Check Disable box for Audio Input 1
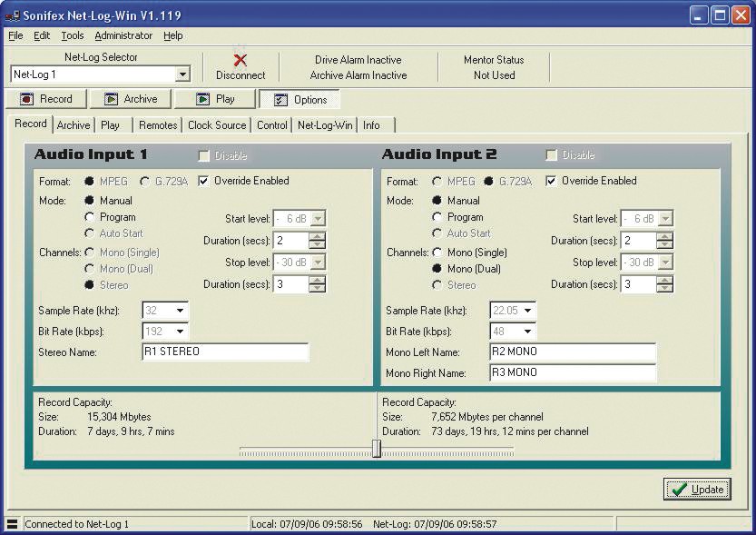This screenshot has height=535, width=756. (x=203, y=155)
